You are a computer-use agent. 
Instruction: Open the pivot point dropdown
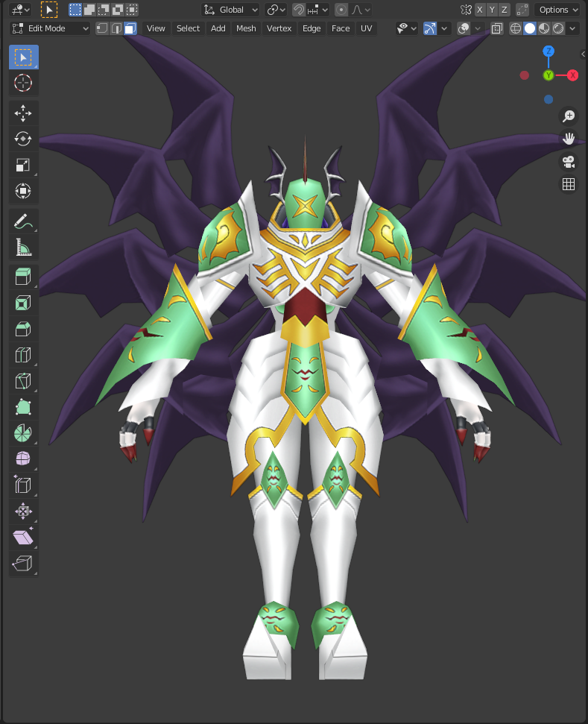276,10
